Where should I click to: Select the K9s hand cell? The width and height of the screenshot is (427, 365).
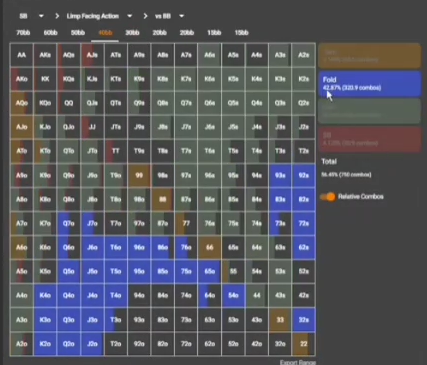click(x=139, y=79)
